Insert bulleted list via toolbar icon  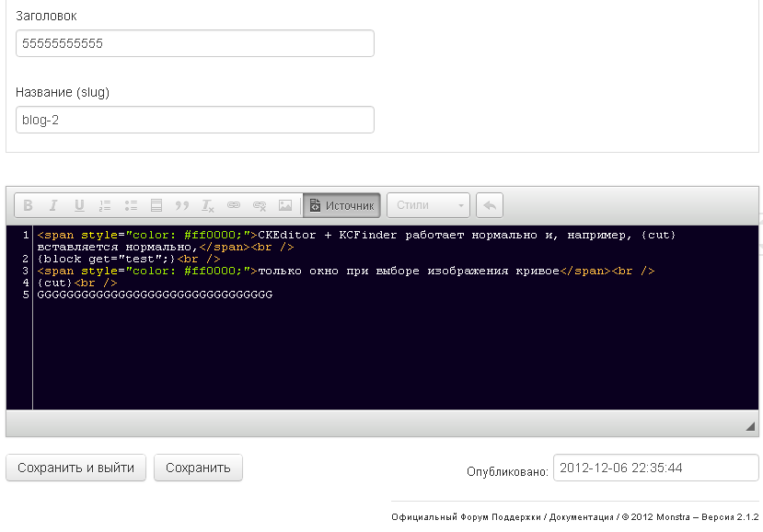click(x=131, y=205)
